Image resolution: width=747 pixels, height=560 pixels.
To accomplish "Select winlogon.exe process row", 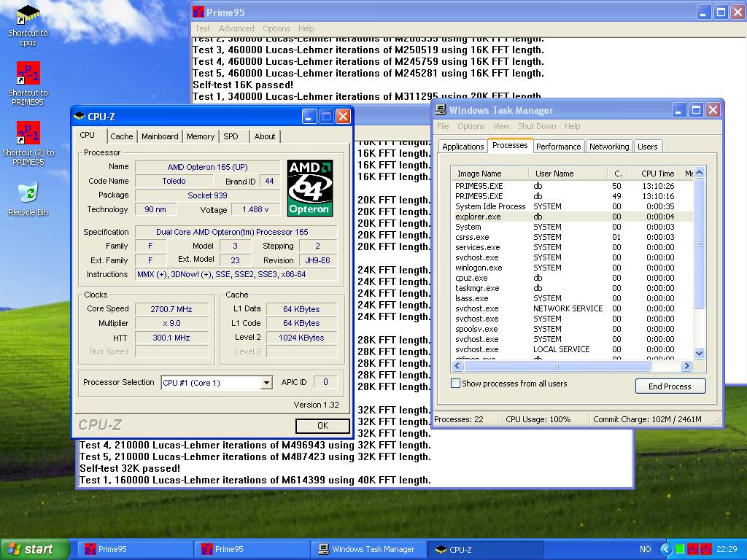I will coord(572,268).
